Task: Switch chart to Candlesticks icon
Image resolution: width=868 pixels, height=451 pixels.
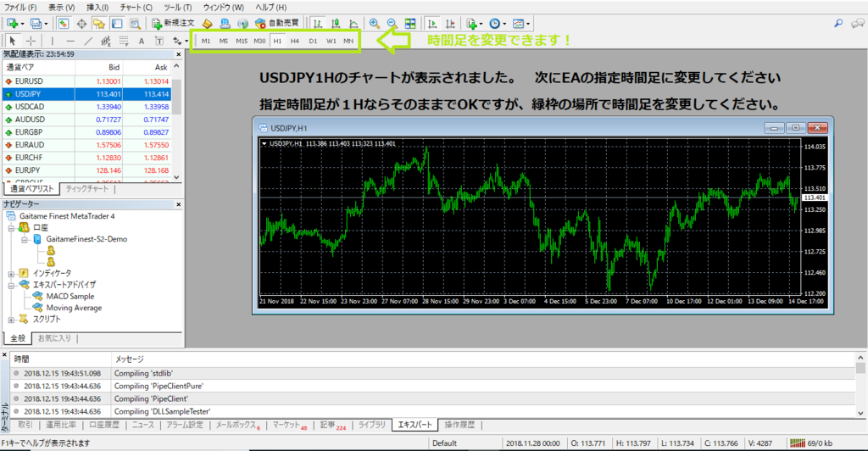Action: tap(336, 23)
